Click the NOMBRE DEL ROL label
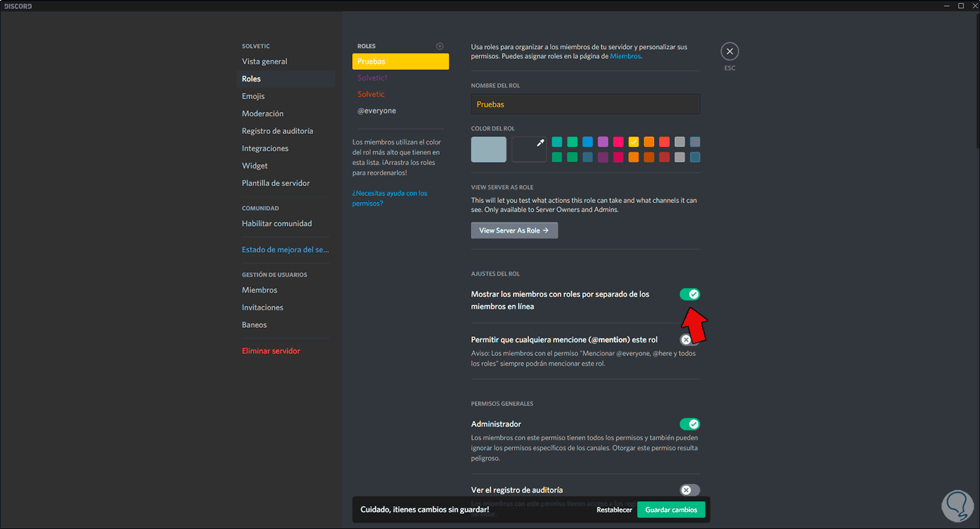980x529 pixels. [495, 86]
